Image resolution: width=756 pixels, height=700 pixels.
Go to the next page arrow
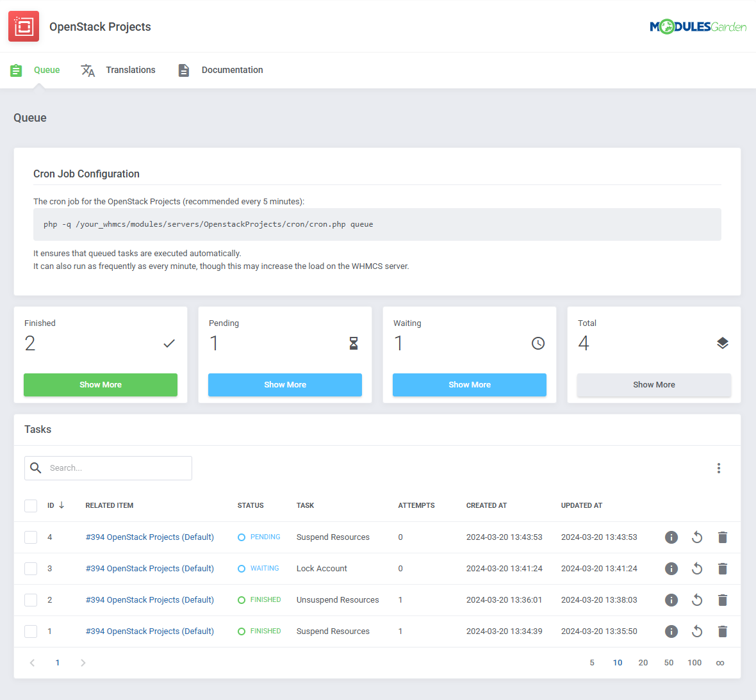[83, 663]
